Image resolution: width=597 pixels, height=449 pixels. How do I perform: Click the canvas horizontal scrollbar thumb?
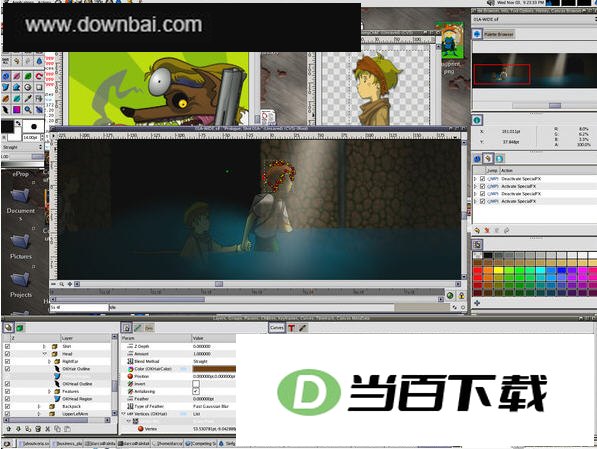click(x=219, y=284)
